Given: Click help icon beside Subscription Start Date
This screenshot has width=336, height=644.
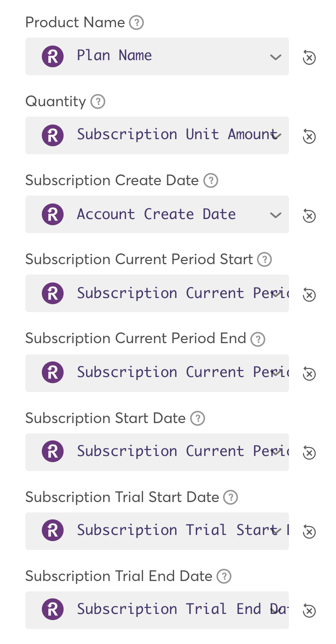Looking at the screenshot, I should point(197,418).
